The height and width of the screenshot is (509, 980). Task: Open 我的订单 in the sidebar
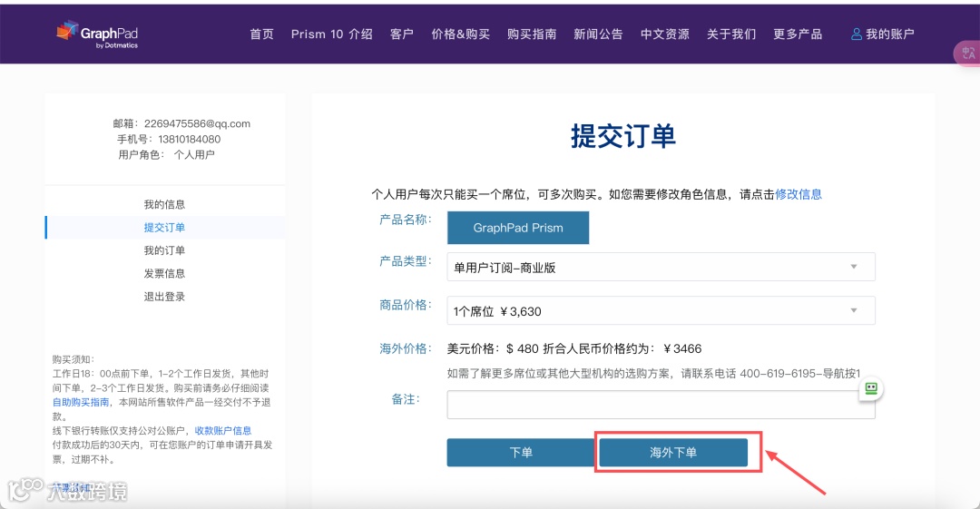(164, 250)
